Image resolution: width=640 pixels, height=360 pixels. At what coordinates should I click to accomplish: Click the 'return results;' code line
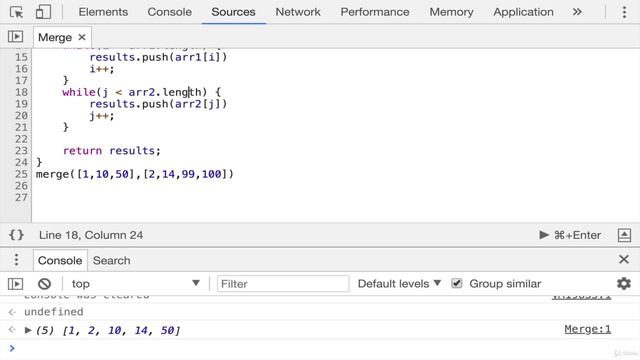click(x=112, y=151)
